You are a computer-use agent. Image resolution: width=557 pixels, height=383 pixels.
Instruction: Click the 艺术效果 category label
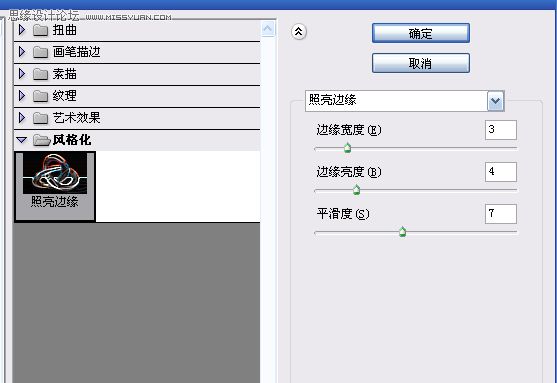[76, 118]
